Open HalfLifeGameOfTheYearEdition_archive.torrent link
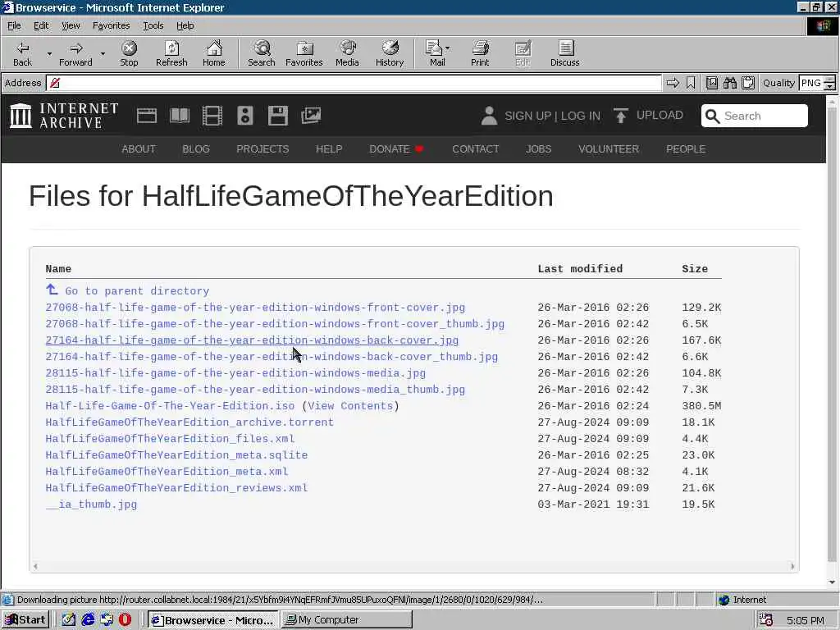 click(x=189, y=422)
